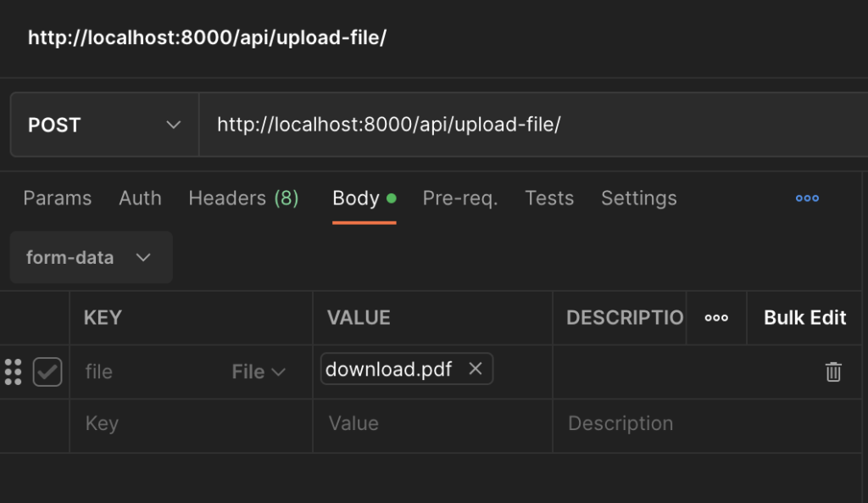
Task: Click the DESCRIPTIO column header
Action: pos(625,318)
